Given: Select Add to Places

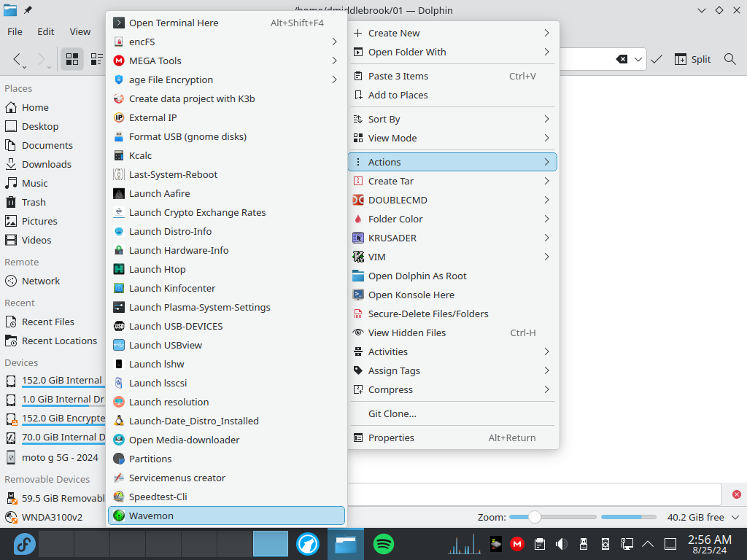Looking at the screenshot, I should [452, 96].
